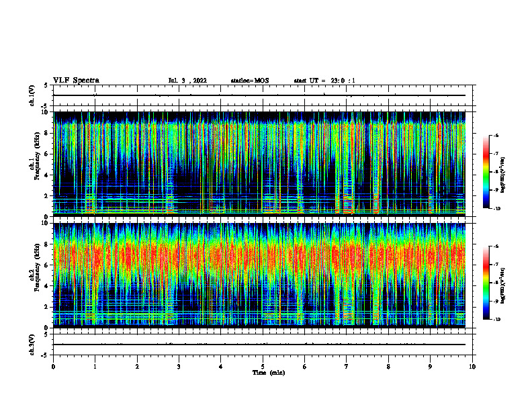This screenshot has height=411, width=532.
Task: Click the 8 kHz tick on ch.1 frequency axis
Action: [46, 133]
